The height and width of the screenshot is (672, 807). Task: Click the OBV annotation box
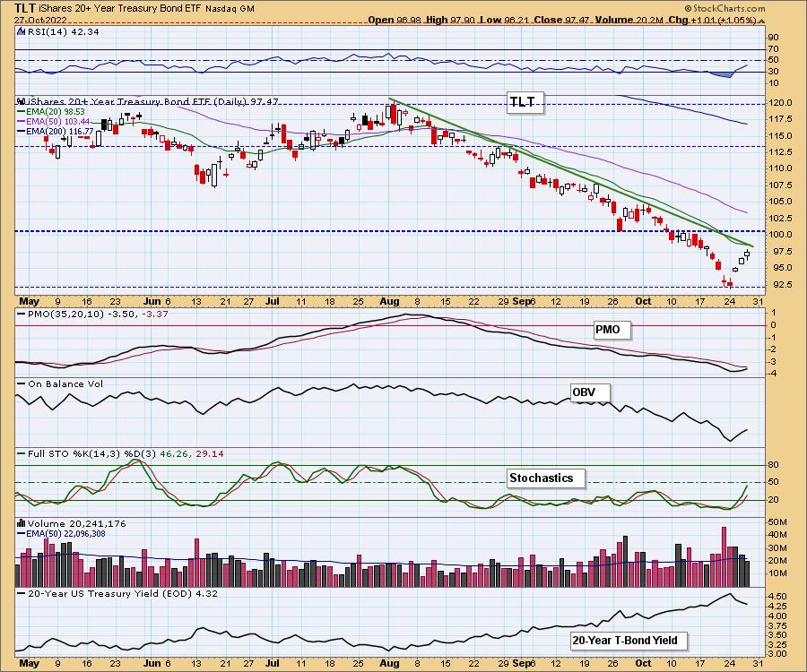(x=588, y=392)
